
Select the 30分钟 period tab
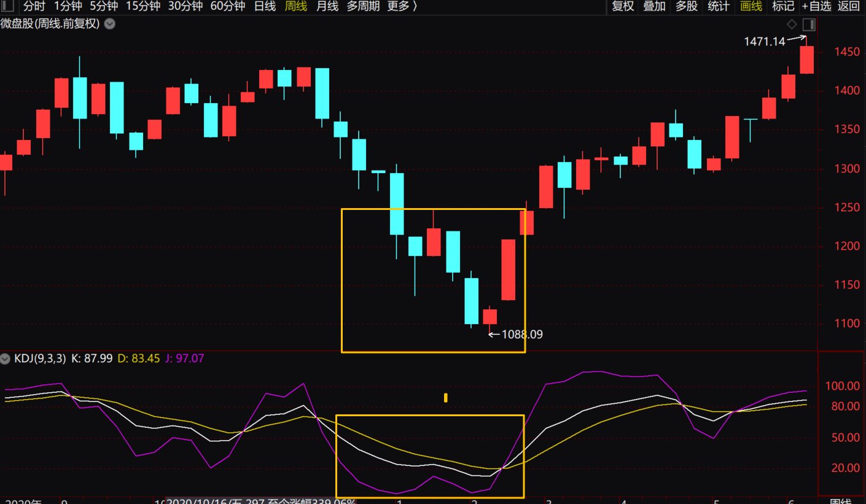185,6
